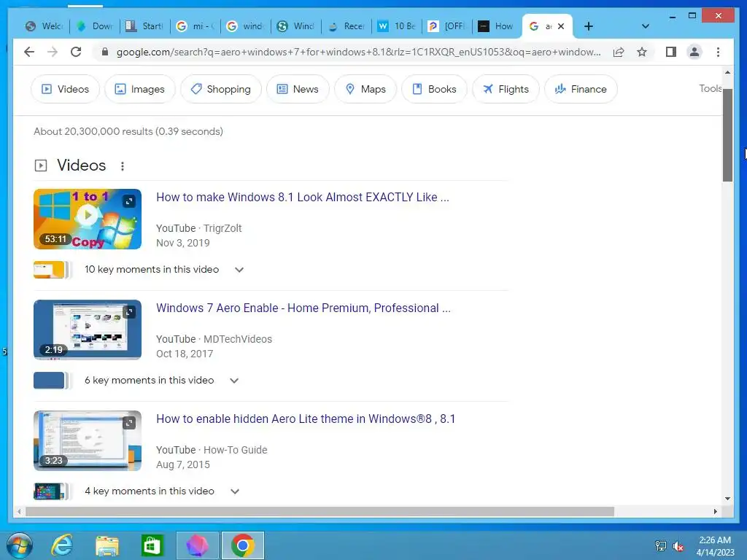Open the 3:23 video thumbnail
This screenshot has height=560, width=747.
pos(88,440)
